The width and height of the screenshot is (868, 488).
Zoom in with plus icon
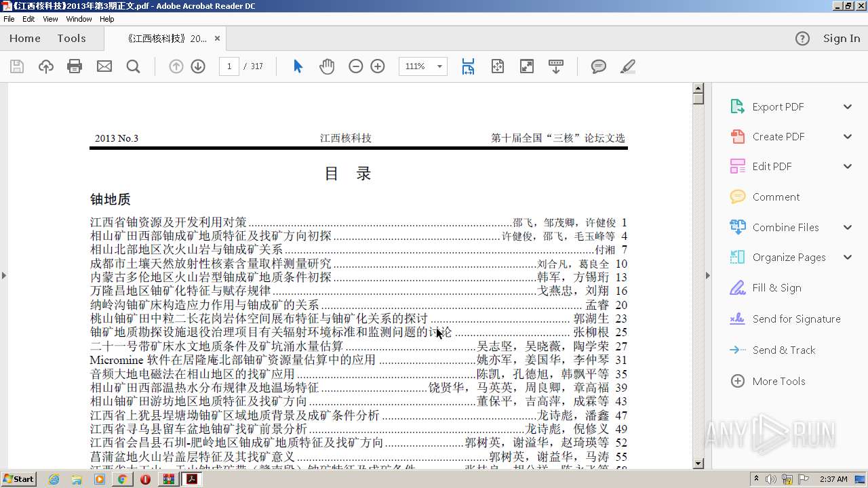(378, 66)
